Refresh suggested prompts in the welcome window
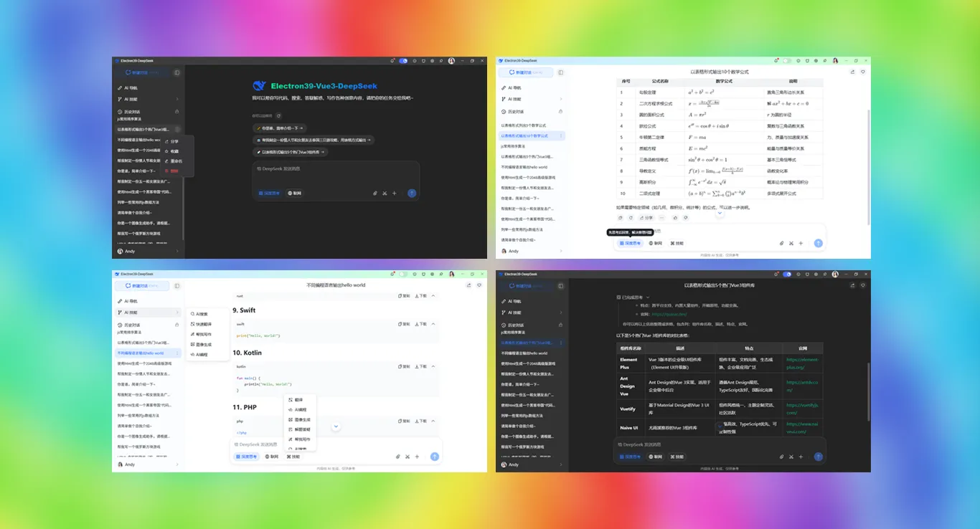980x529 pixels. click(279, 115)
